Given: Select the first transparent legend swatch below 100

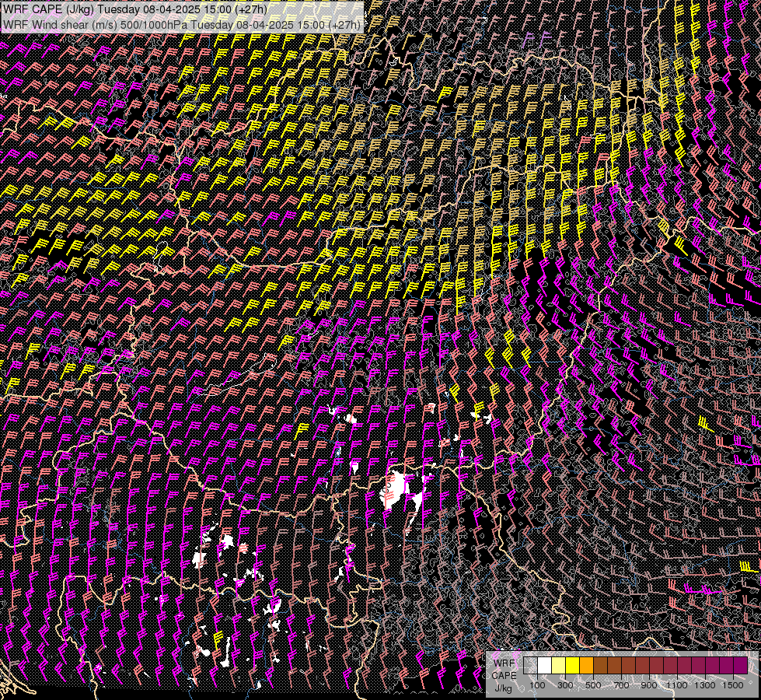Looking at the screenshot, I should (x=530, y=666).
